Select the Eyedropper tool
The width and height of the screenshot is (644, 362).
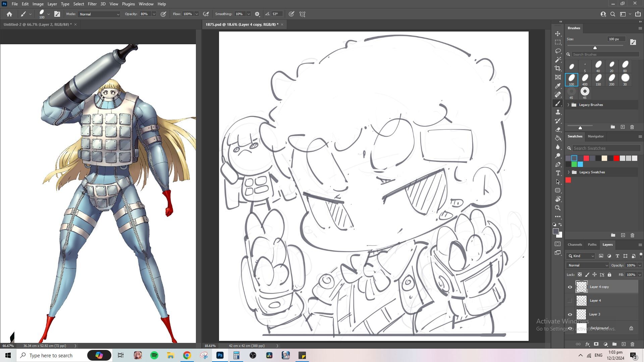coord(558,86)
